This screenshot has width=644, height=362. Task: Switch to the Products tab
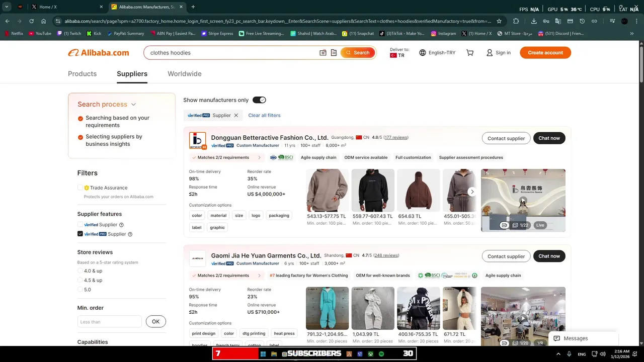pyautogui.click(x=82, y=74)
